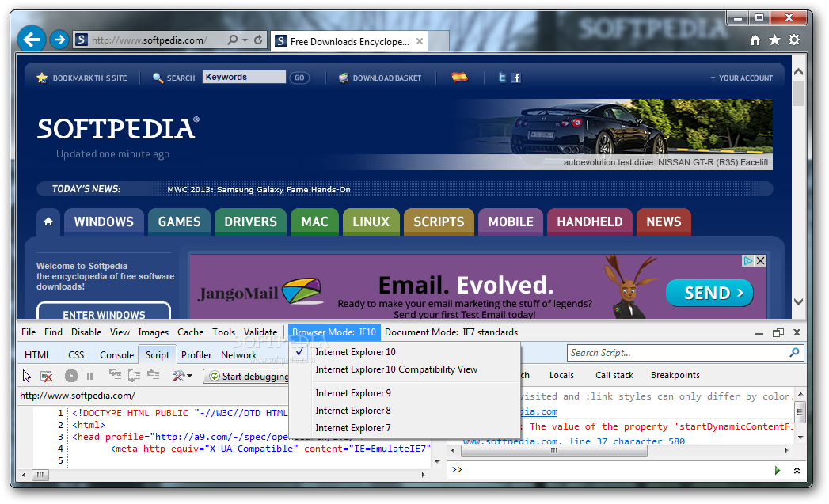Viewport: 829px width, 504px height.
Task: Click the Step Over debugger icon
Action: [134, 375]
